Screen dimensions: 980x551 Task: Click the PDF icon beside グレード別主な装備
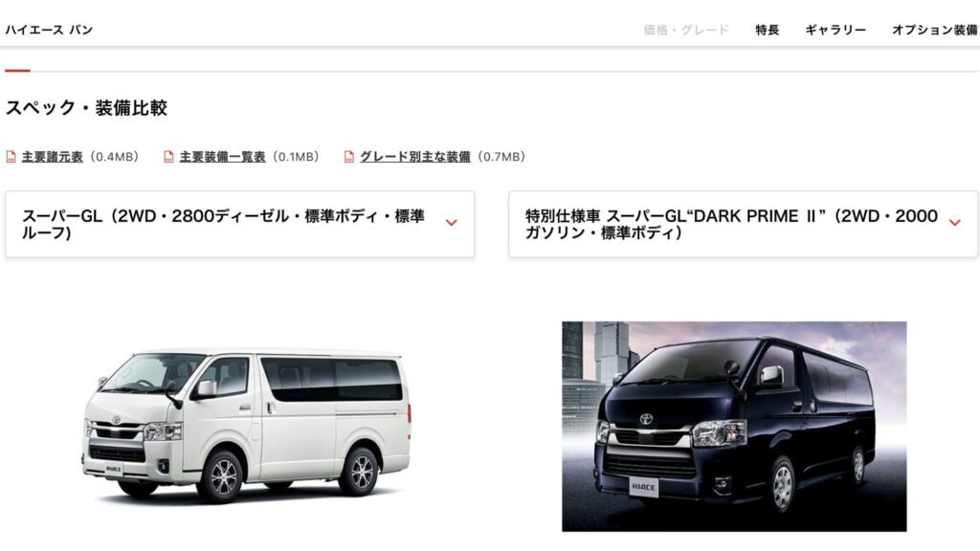click(349, 157)
